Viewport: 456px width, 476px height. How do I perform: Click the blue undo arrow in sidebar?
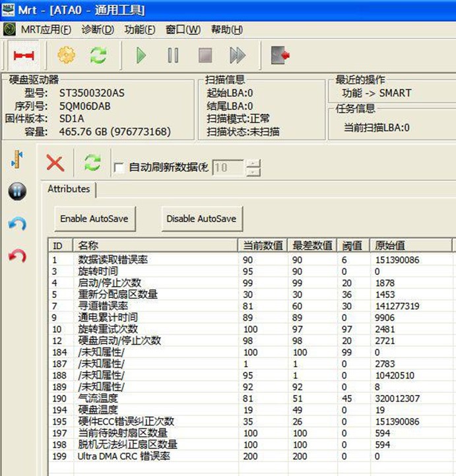coord(17,224)
